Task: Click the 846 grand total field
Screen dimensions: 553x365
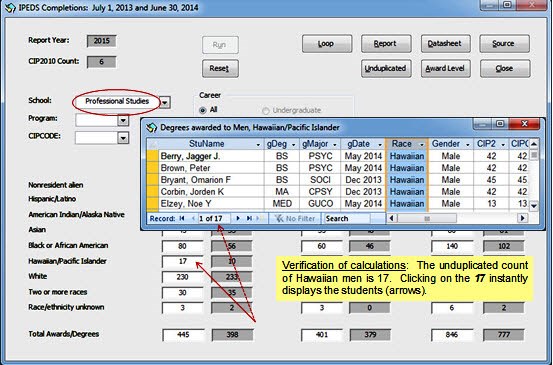Action: tap(452, 335)
